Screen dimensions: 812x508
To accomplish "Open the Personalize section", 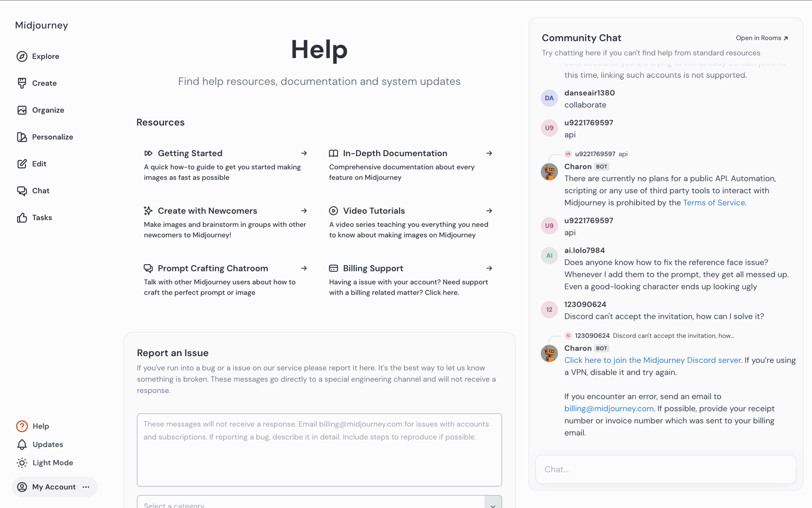I will point(53,137).
